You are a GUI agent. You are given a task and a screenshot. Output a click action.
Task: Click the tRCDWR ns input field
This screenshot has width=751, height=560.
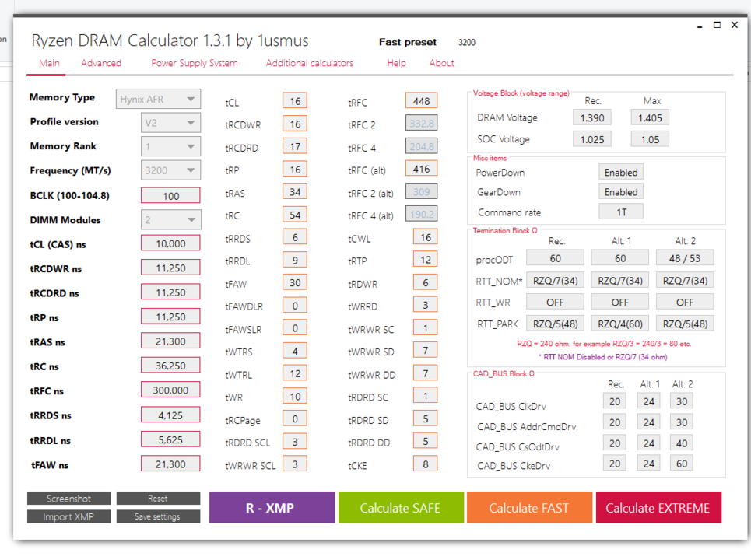(170, 268)
